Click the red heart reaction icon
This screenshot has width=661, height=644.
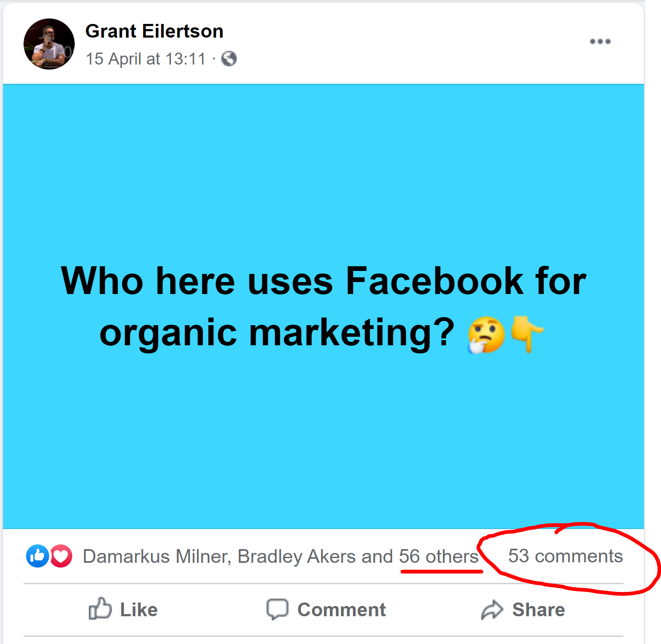pyautogui.click(x=62, y=556)
